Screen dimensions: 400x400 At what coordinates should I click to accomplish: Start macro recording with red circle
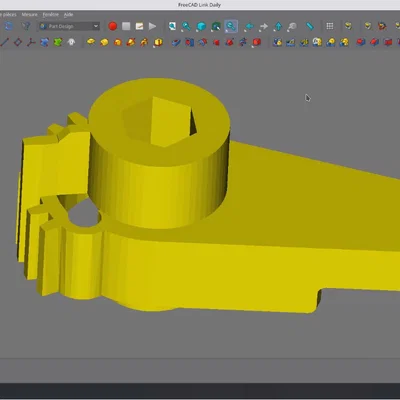click(x=113, y=26)
